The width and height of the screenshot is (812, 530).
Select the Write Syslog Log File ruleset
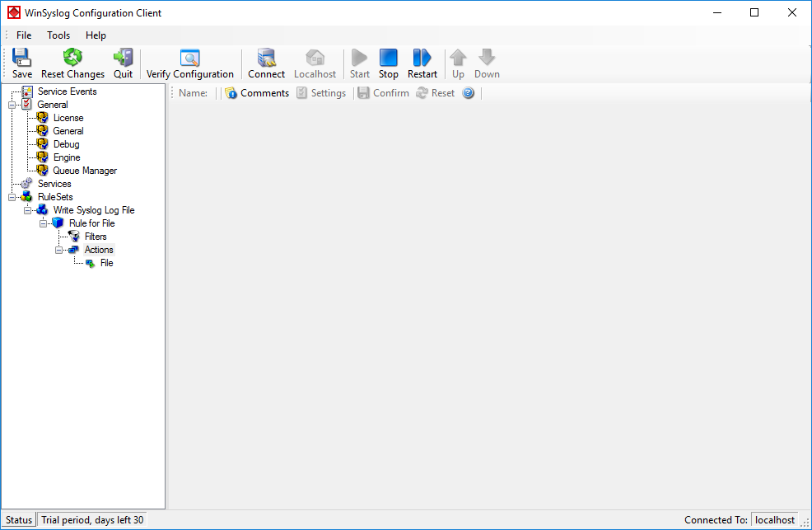click(94, 210)
